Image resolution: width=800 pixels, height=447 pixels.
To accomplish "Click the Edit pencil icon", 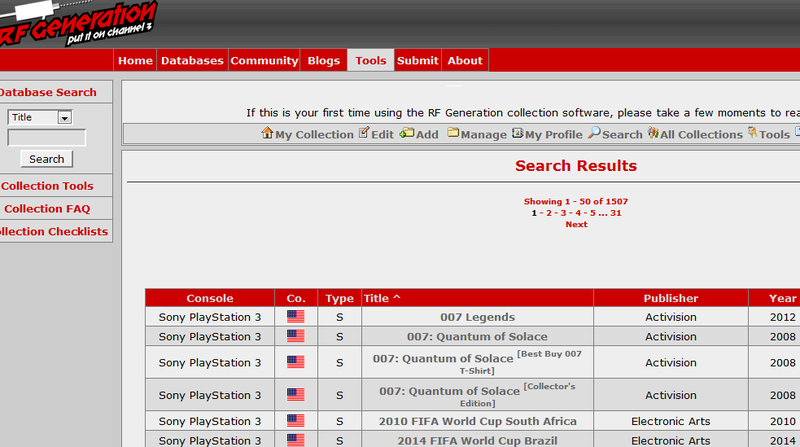I will tap(363, 133).
